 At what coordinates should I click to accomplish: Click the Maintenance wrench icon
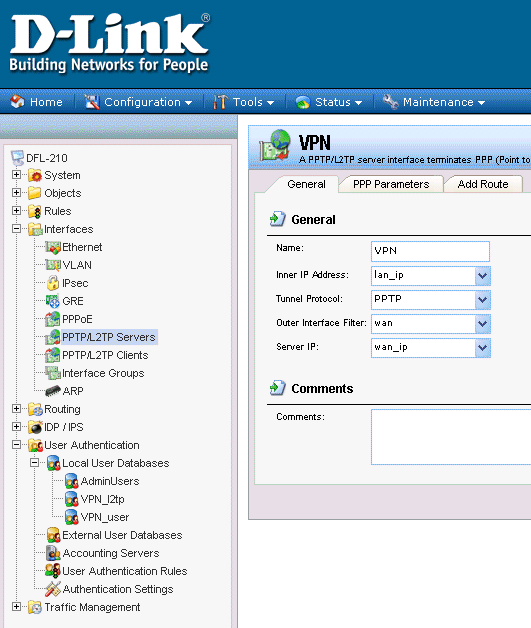click(390, 102)
